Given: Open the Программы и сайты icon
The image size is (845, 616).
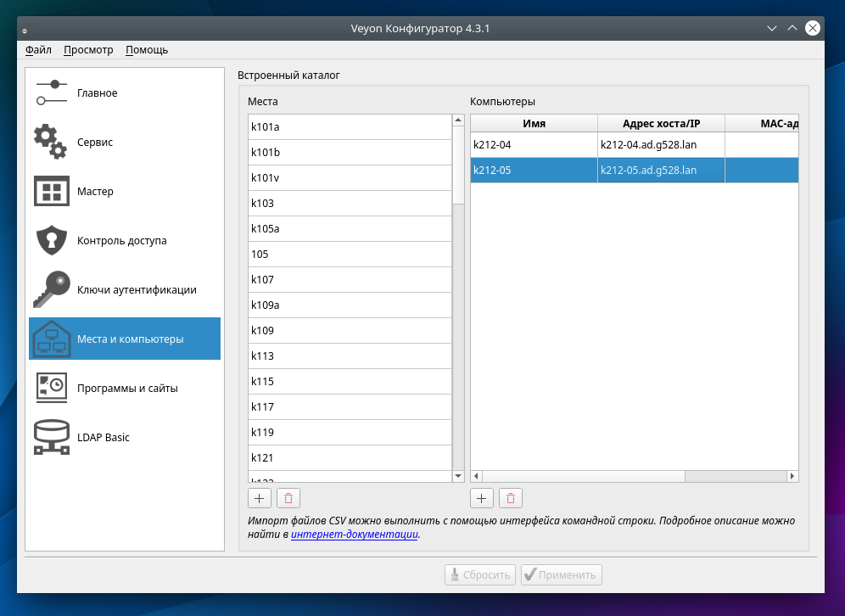Looking at the screenshot, I should click(x=51, y=388).
